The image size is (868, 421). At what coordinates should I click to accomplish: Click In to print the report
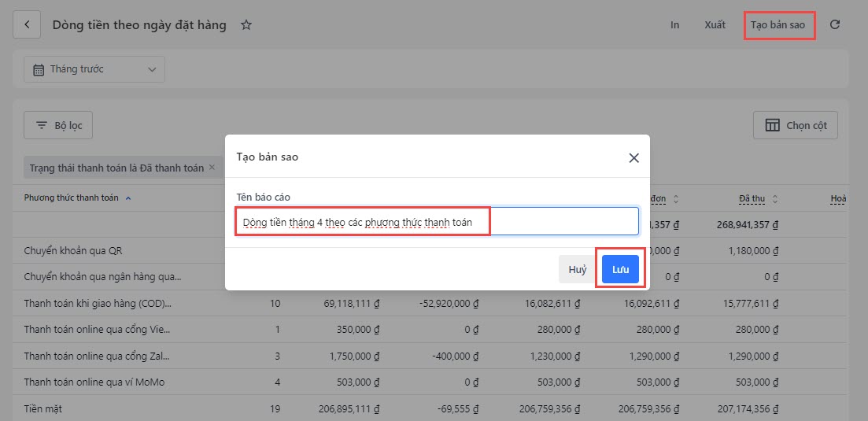click(674, 25)
